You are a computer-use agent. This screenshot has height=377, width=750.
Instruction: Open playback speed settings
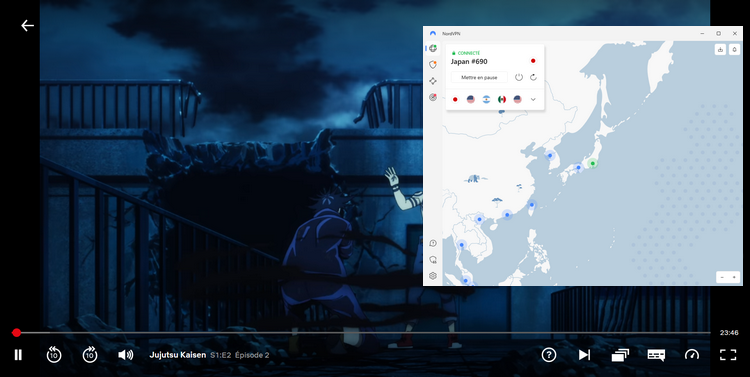[x=692, y=355]
